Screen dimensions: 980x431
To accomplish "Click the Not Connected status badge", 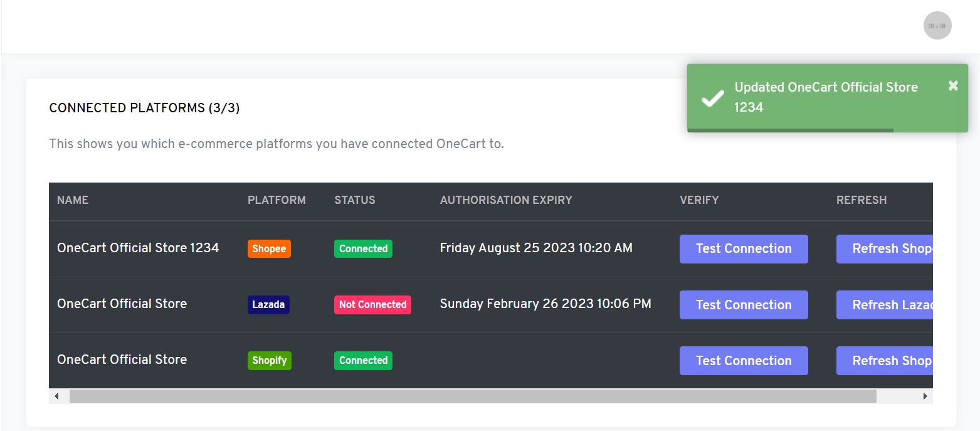I will pyautogui.click(x=372, y=305).
